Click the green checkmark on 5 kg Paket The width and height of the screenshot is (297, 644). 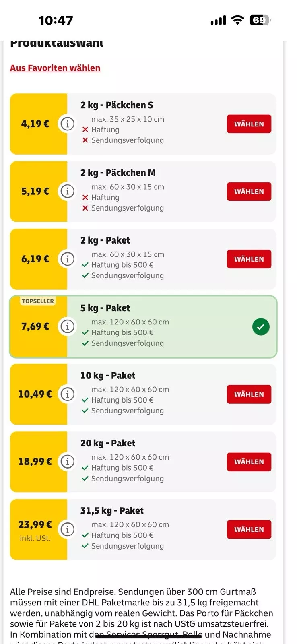tap(261, 327)
